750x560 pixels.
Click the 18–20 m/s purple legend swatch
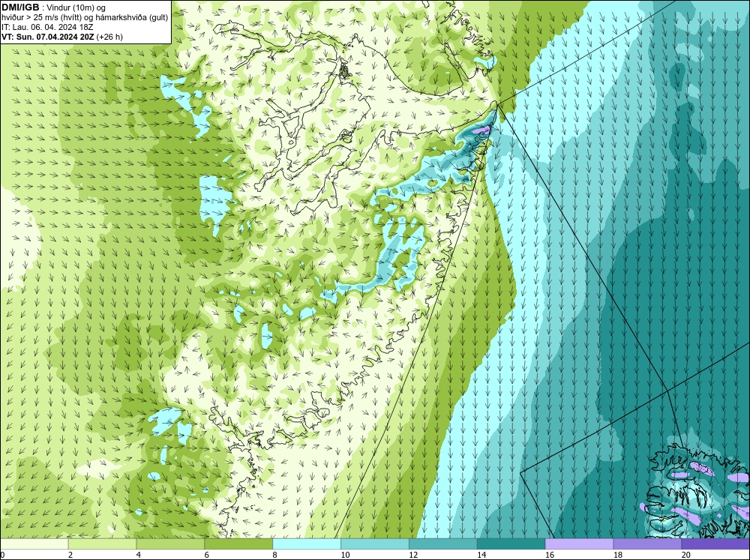click(x=647, y=544)
